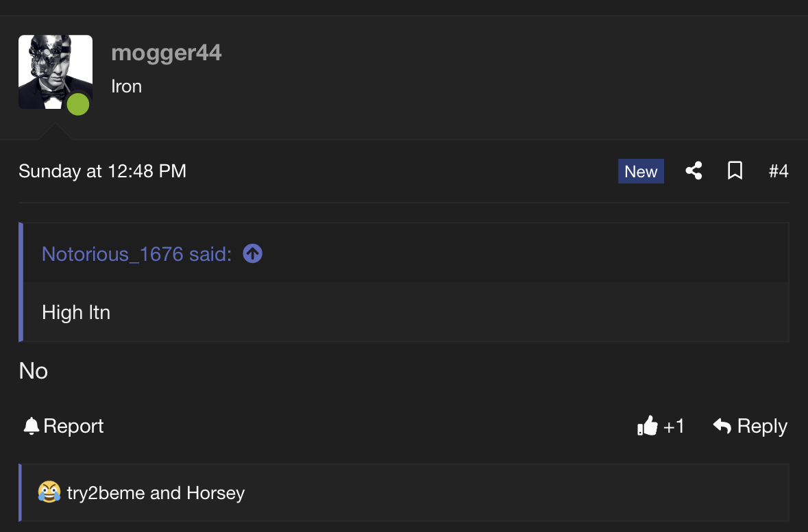The image size is (808, 532).
Task: Click the curved Reply arrow icon
Action: point(722,426)
